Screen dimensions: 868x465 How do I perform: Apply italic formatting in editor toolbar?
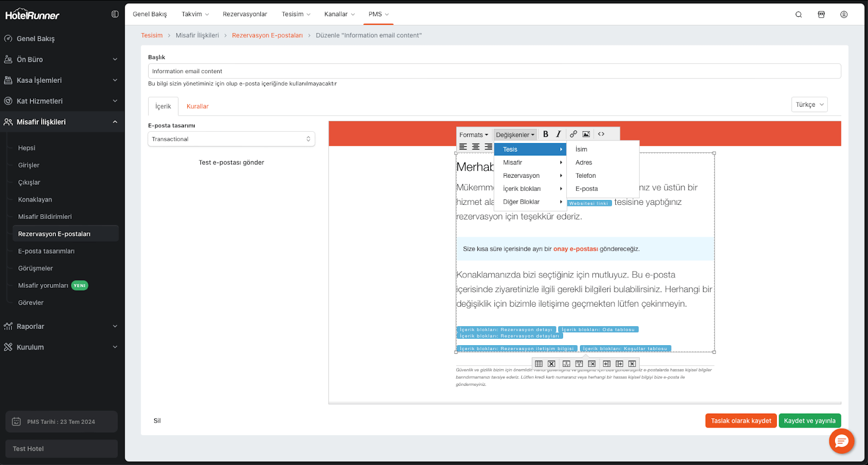pyautogui.click(x=558, y=134)
